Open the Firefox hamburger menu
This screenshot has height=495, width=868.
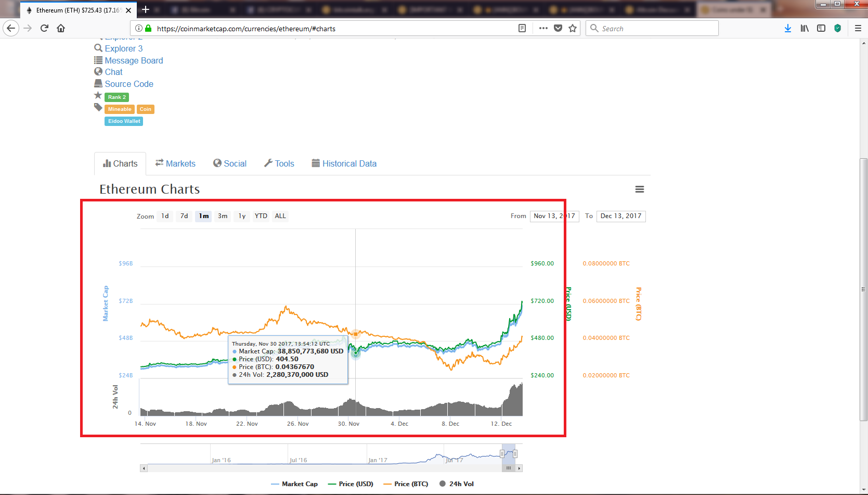[x=858, y=29]
